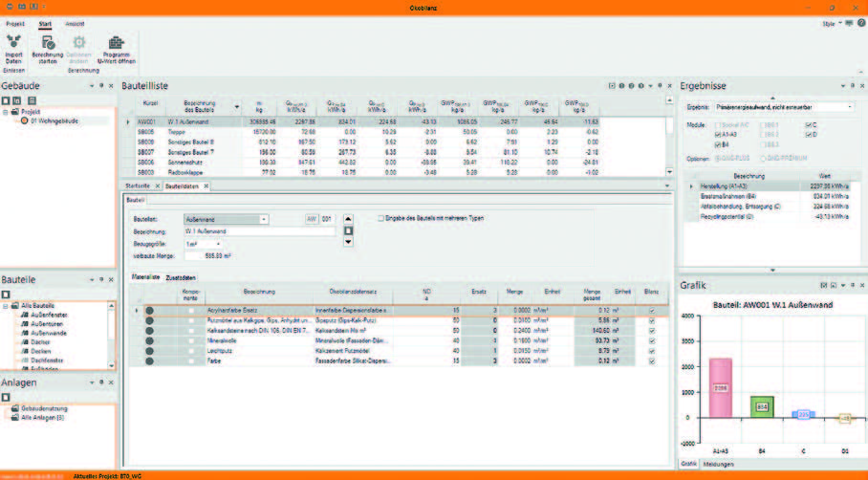Move to previous Bauteil with up arrow
The width and height of the screenshot is (868, 480).
pyautogui.click(x=348, y=219)
